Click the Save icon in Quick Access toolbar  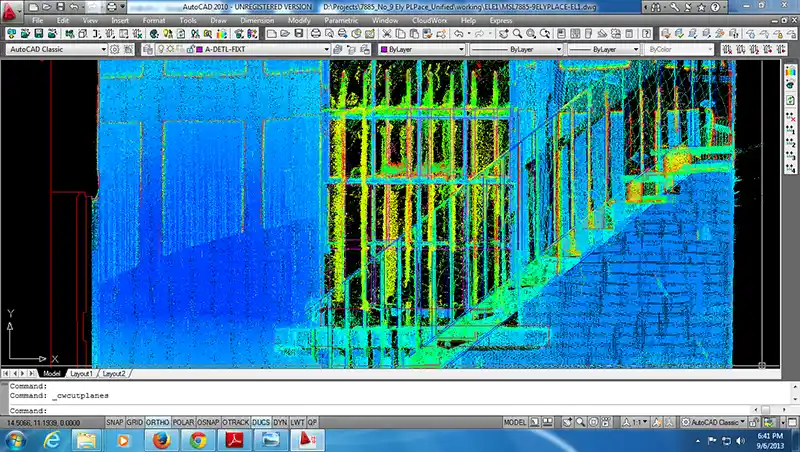click(x=60, y=7)
